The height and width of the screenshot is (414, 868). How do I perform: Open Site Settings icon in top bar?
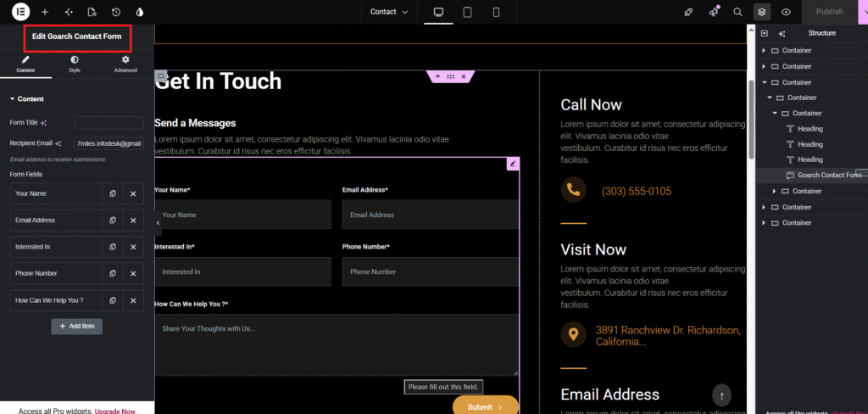coord(69,12)
